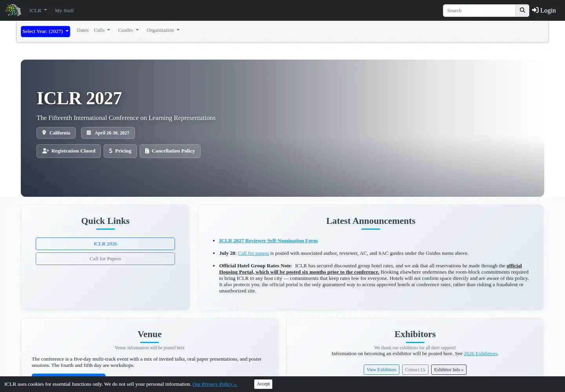Click the Official Hotel Group Rates Note text
The height and width of the screenshot is (392, 565).
click(x=255, y=266)
